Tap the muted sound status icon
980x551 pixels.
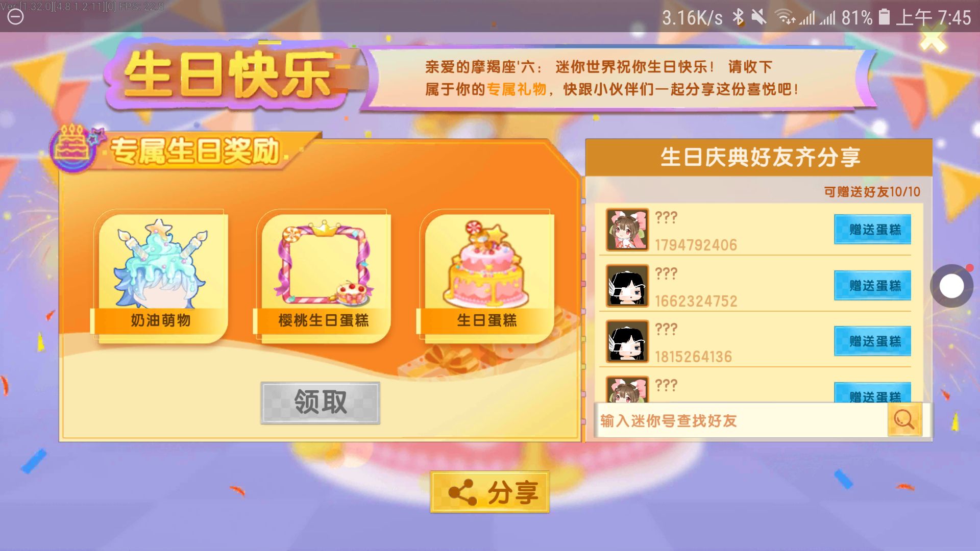click(x=758, y=17)
